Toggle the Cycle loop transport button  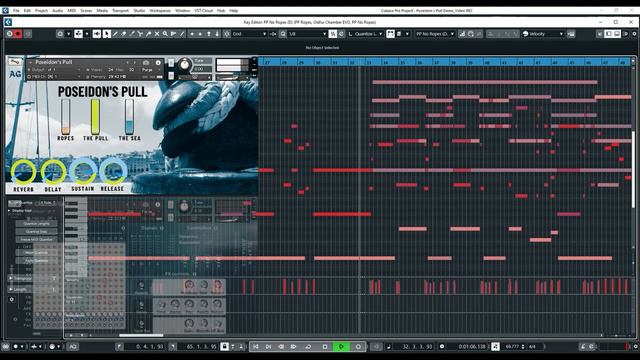[x=308, y=347]
